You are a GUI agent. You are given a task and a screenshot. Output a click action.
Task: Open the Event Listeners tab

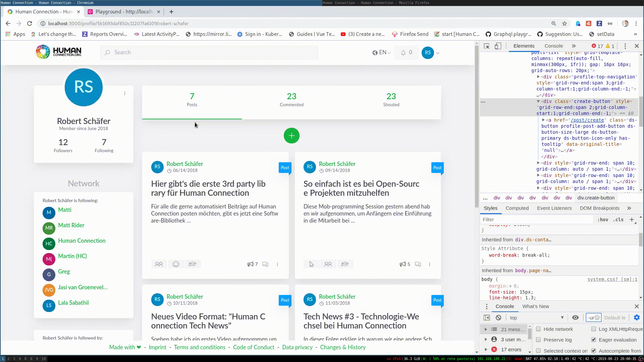[554, 208]
